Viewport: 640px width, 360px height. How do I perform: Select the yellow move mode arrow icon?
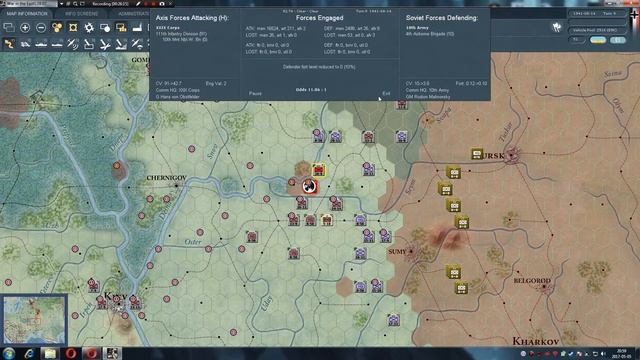click(9, 44)
